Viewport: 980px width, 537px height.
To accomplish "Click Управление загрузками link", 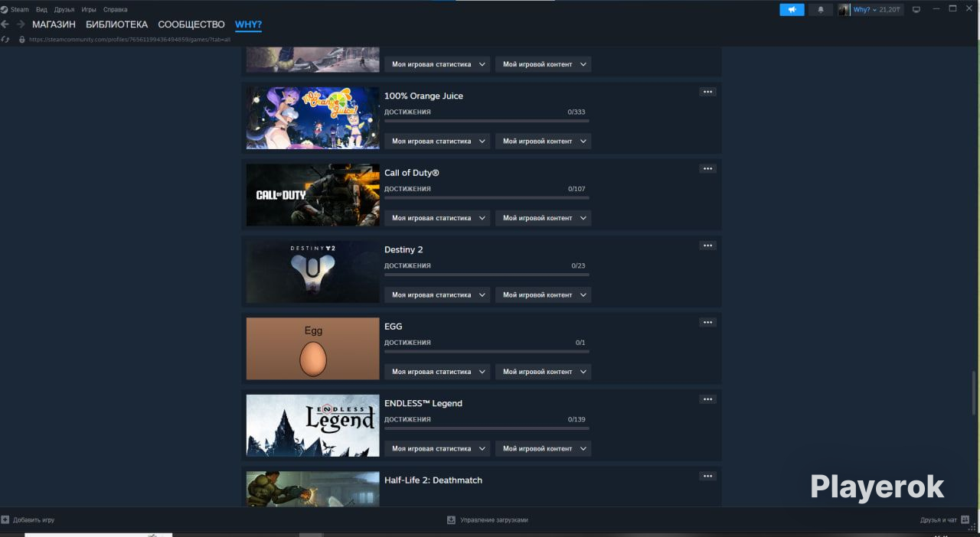I will [x=494, y=520].
